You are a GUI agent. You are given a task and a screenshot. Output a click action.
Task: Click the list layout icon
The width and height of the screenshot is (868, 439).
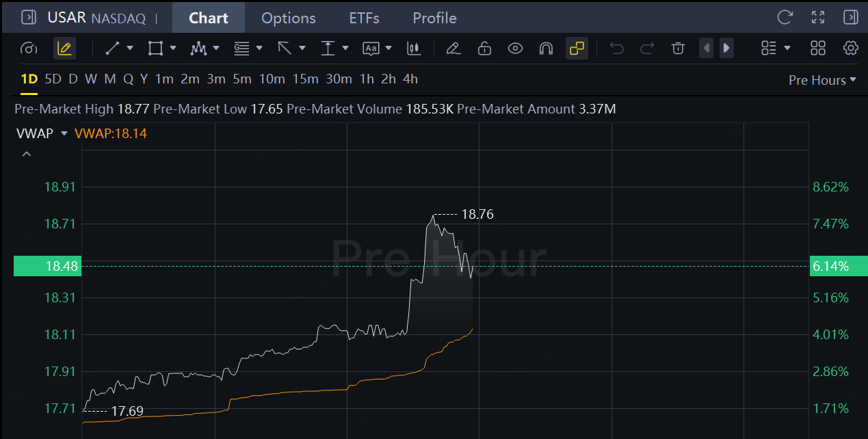769,48
